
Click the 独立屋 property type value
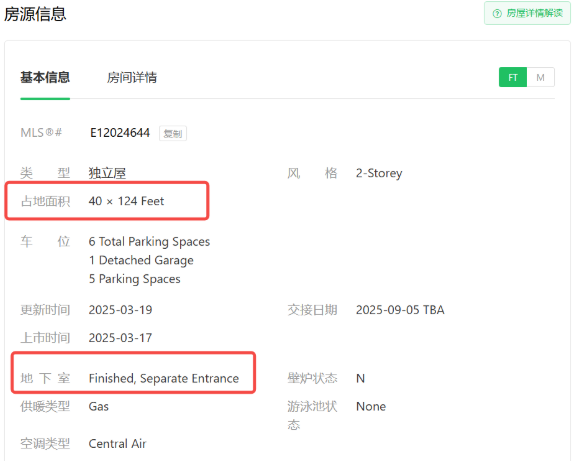coord(107,173)
